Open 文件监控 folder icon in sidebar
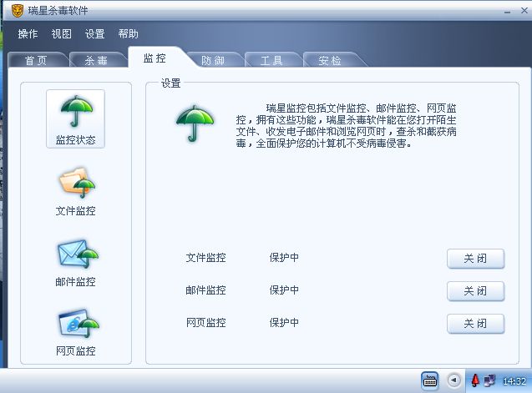This screenshot has height=393, width=532. 77,183
